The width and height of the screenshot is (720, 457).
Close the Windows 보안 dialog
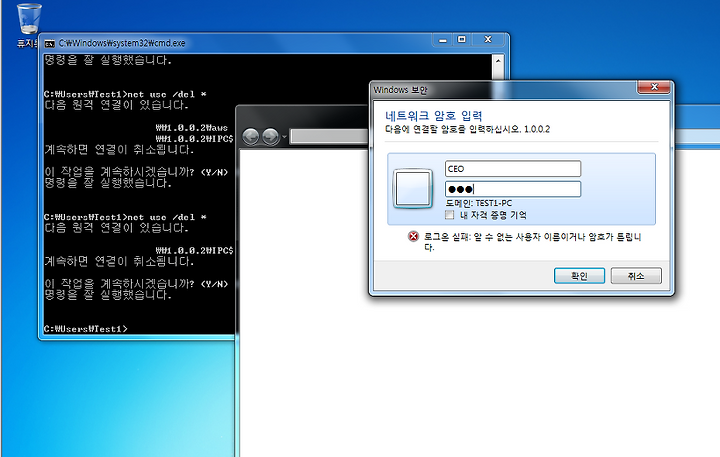(654, 87)
